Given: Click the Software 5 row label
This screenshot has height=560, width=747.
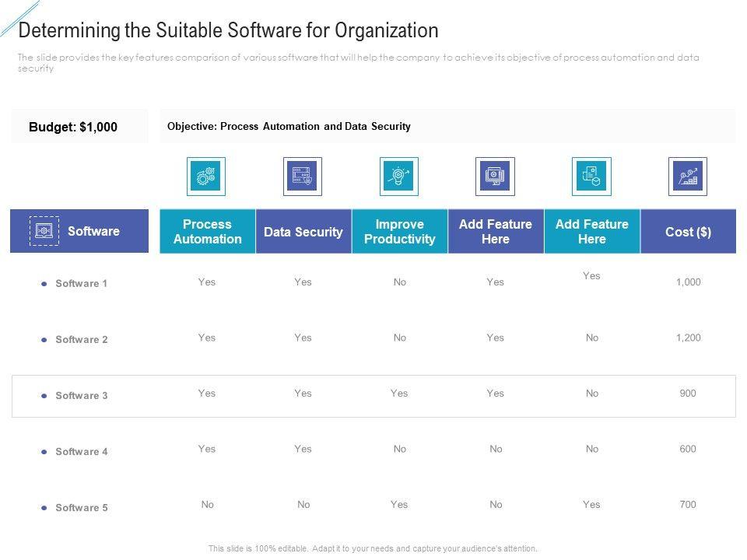Looking at the screenshot, I should point(82,508).
